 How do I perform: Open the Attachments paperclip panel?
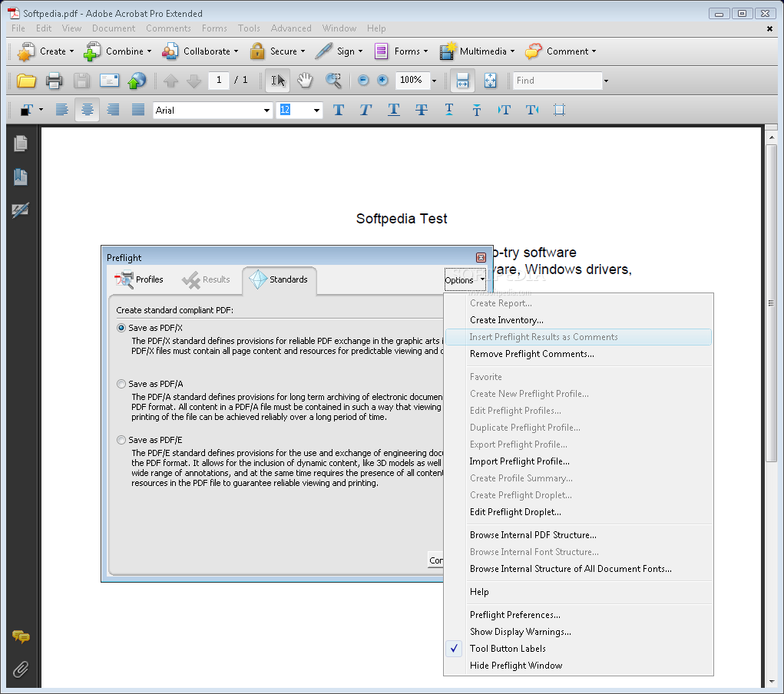tap(21, 669)
